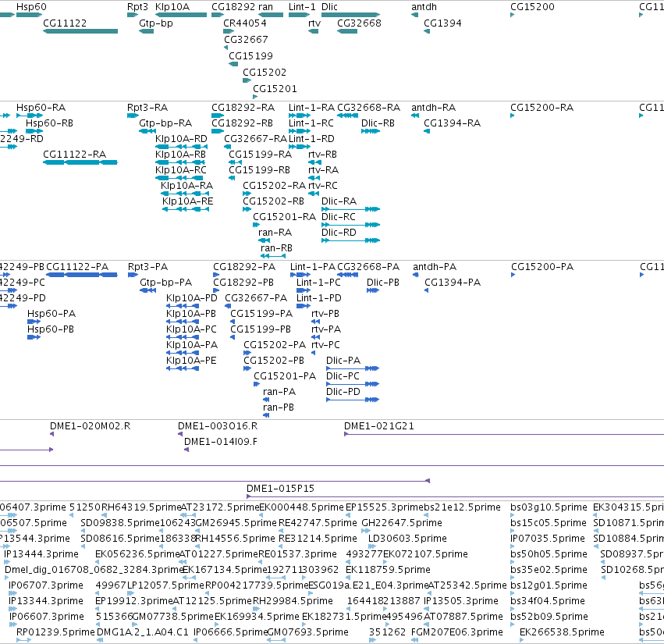Click the ran-RB transcript label
The height and width of the screenshot is (644, 664).
click(276, 248)
